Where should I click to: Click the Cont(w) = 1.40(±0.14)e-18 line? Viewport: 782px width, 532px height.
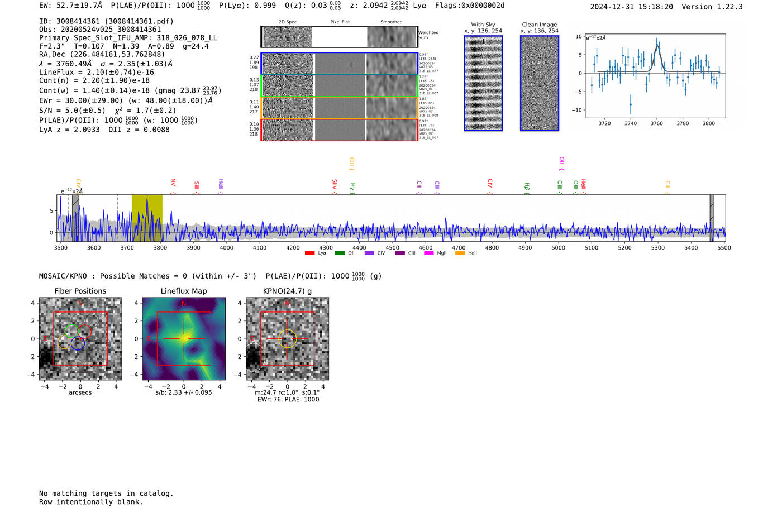(x=130, y=90)
